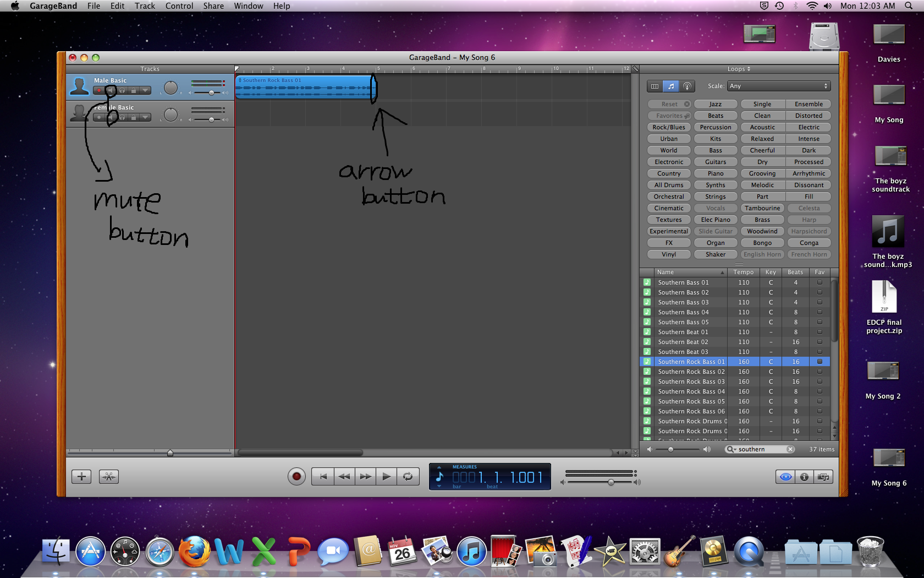Lock the Male Basic track

click(134, 90)
